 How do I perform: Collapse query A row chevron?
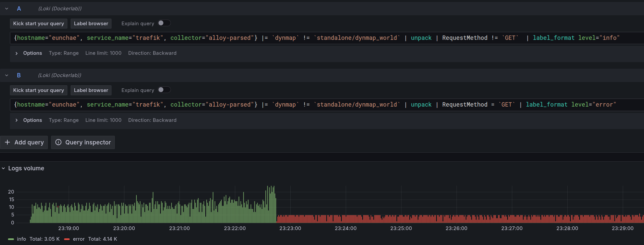[7, 9]
